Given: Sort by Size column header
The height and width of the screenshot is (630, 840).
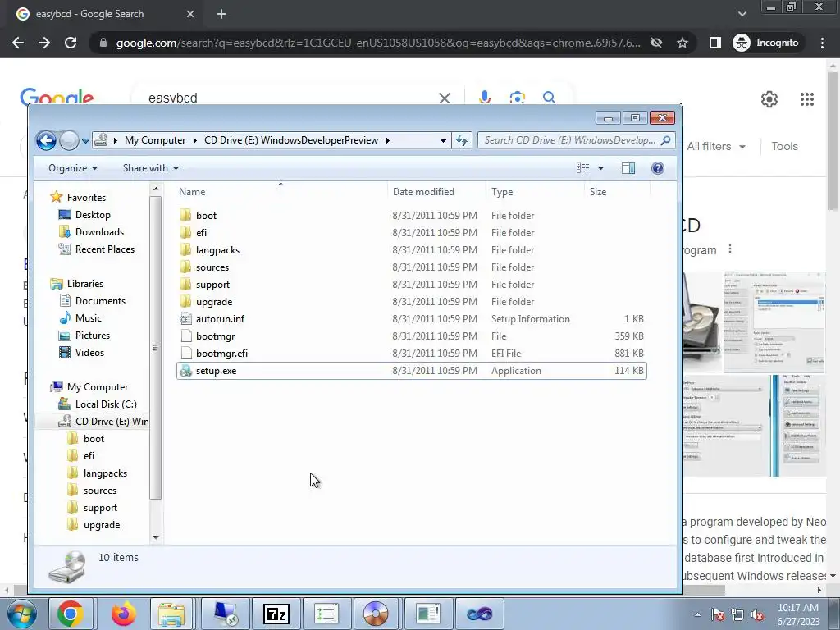Looking at the screenshot, I should [x=617, y=192].
